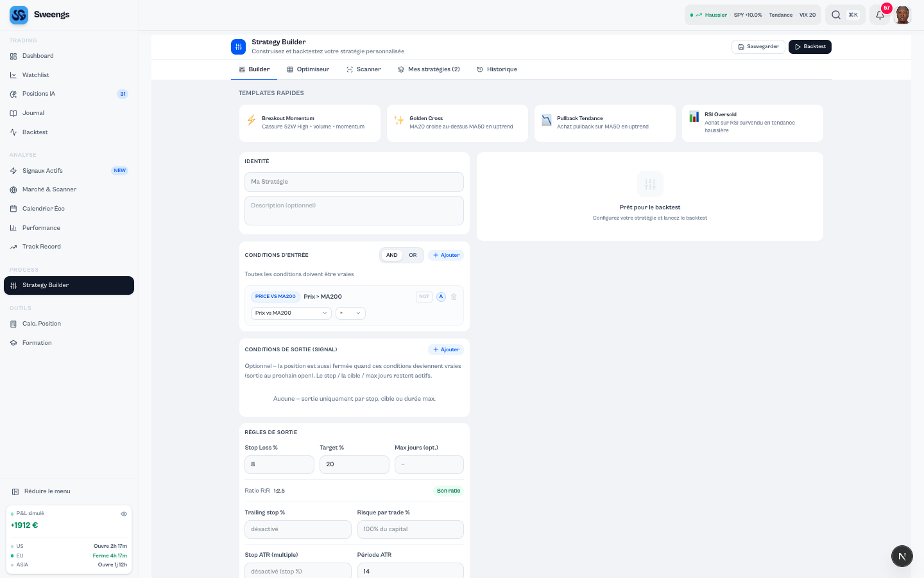Open notifications bell with 57 badge
This screenshot has width=924, height=578.
(880, 15)
